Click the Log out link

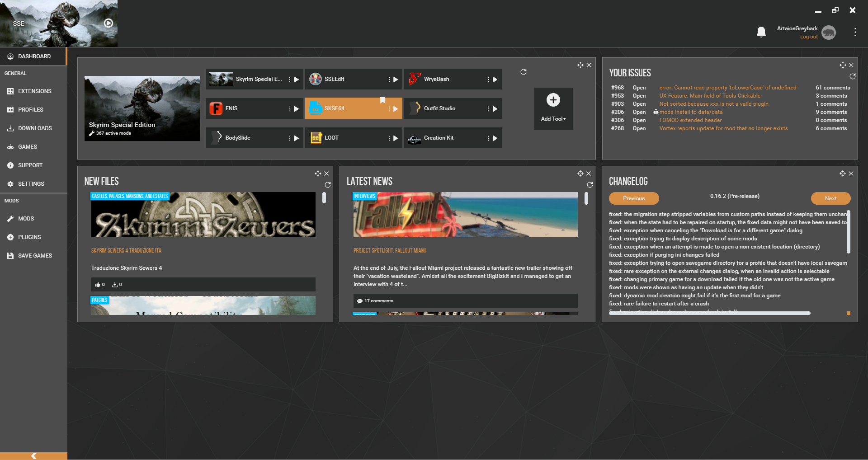(808, 37)
